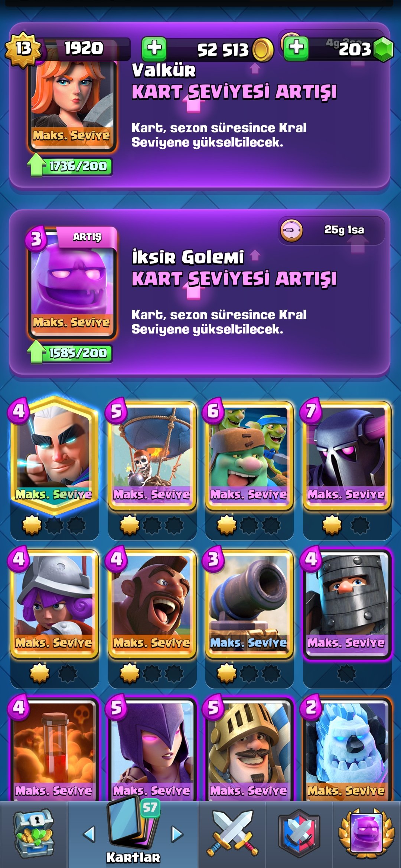Tap the Valkür 1736/200 upgrade progress bar
This screenshot has height=868, width=401.
coord(71,166)
